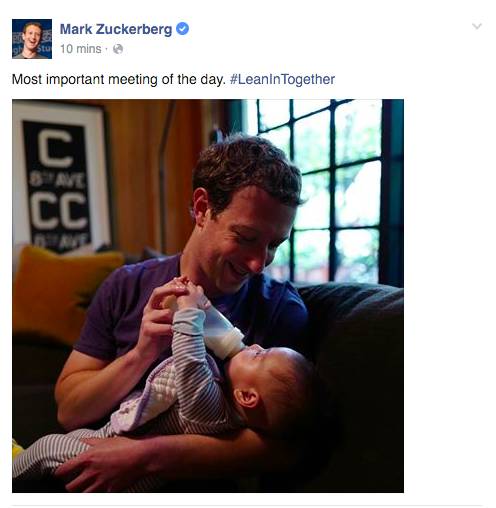This screenshot has width=496, height=508.
Task: Click the baby bottle in the photo
Action: pos(222,333)
